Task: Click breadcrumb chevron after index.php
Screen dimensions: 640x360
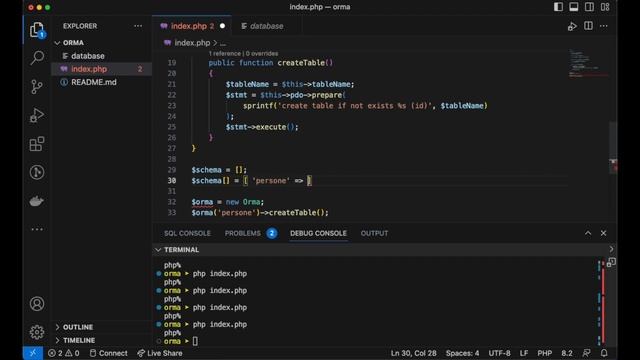Action: click(215, 43)
